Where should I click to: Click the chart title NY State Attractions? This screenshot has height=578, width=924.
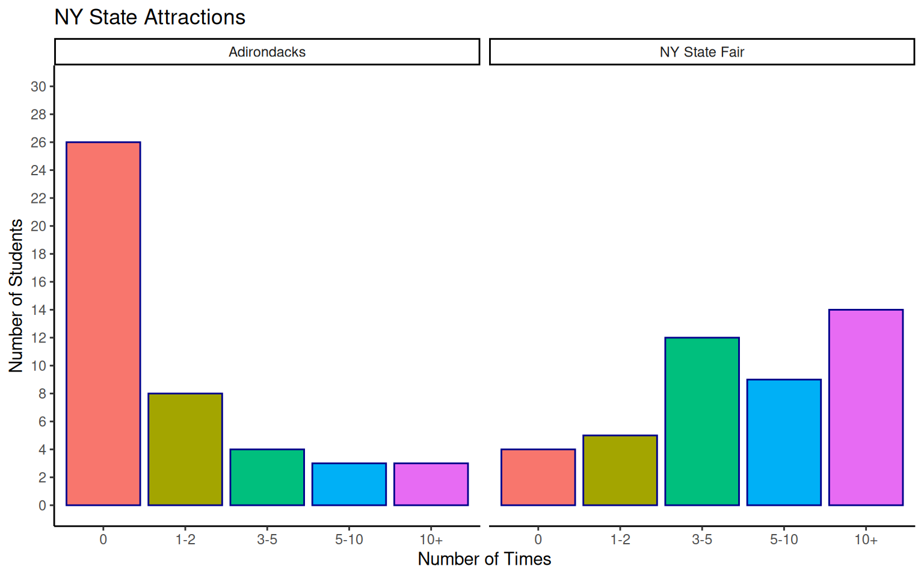[x=150, y=17]
